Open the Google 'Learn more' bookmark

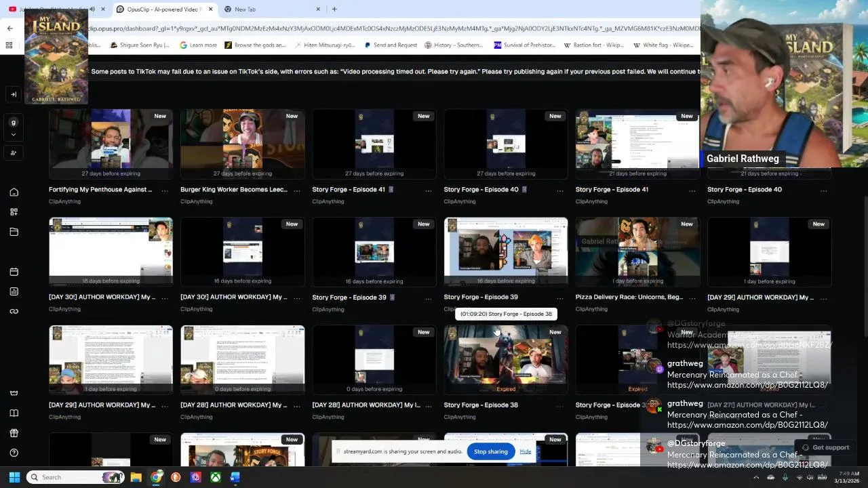pyautogui.click(x=199, y=45)
